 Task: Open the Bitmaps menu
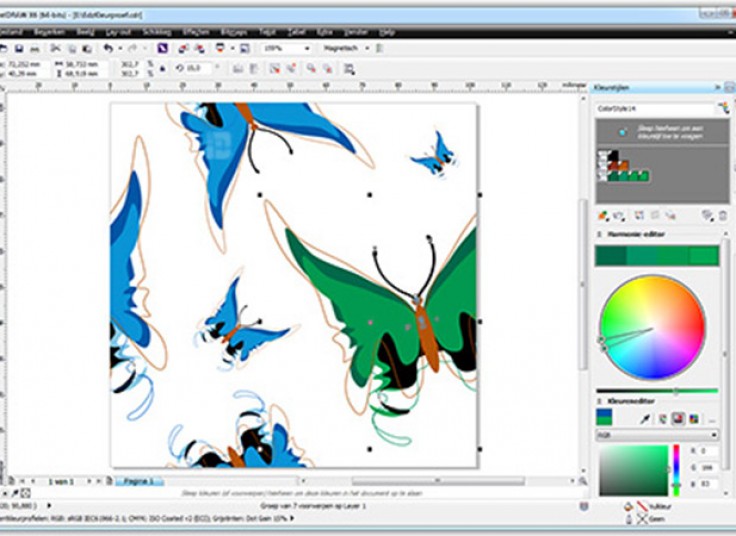tap(234, 32)
